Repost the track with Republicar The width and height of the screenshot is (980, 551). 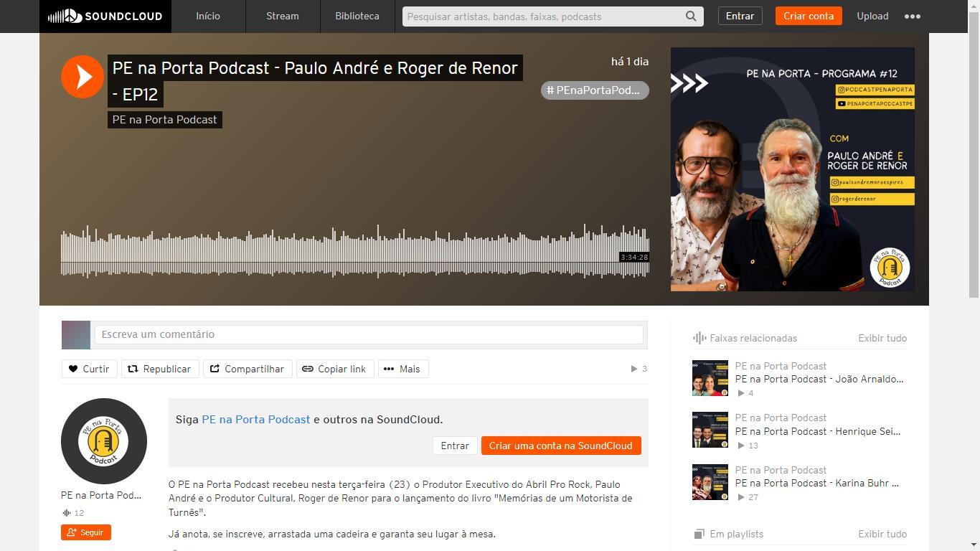pyautogui.click(x=159, y=369)
